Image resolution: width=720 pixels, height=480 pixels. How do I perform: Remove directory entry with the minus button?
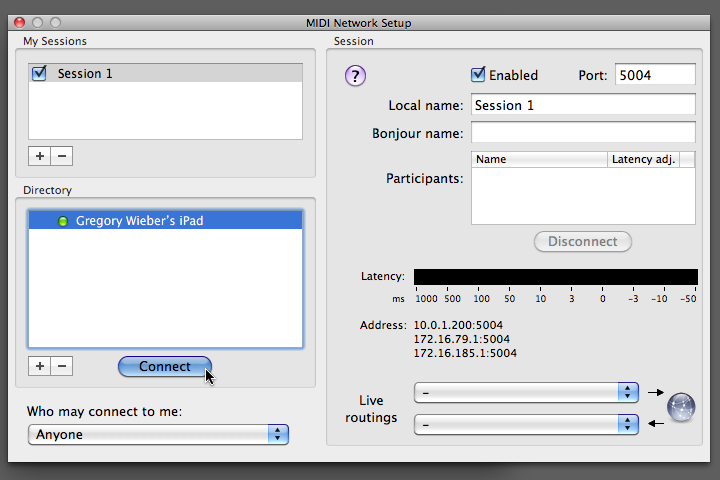pyautogui.click(x=62, y=366)
